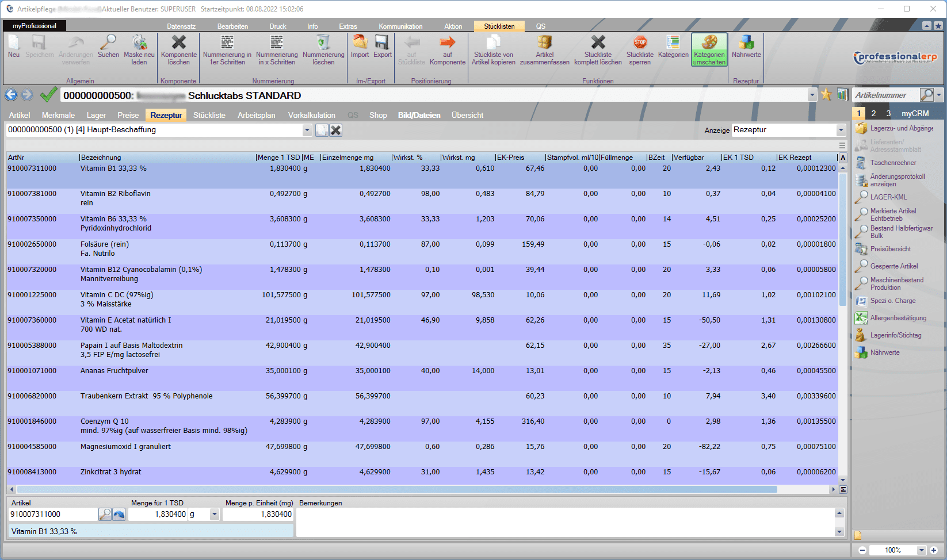Click Nummerierung in x Schritten
The height and width of the screenshot is (560, 947).
pyautogui.click(x=277, y=43)
